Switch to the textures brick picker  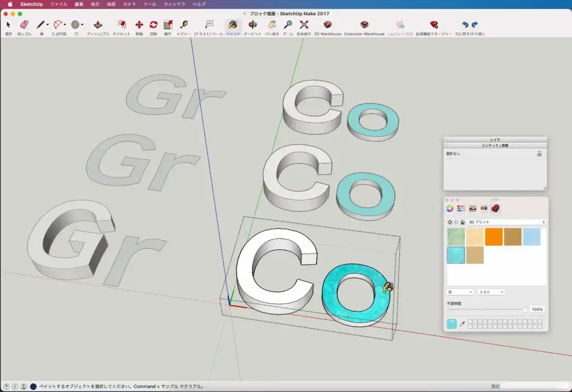click(x=495, y=208)
